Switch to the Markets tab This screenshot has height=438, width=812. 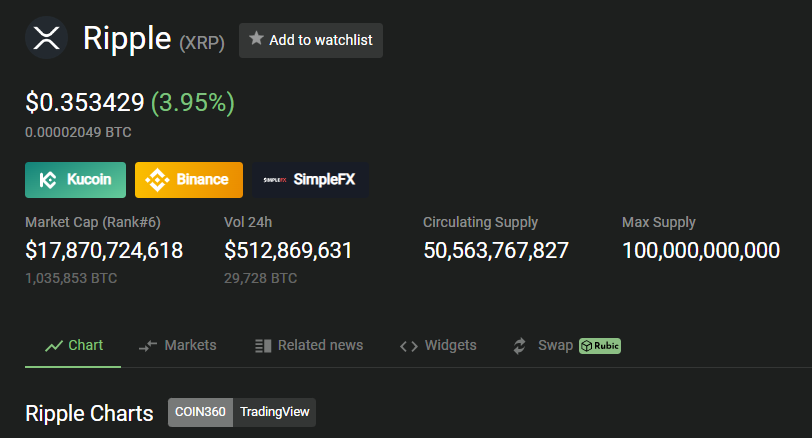pyautogui.click(x=177, y=345)
